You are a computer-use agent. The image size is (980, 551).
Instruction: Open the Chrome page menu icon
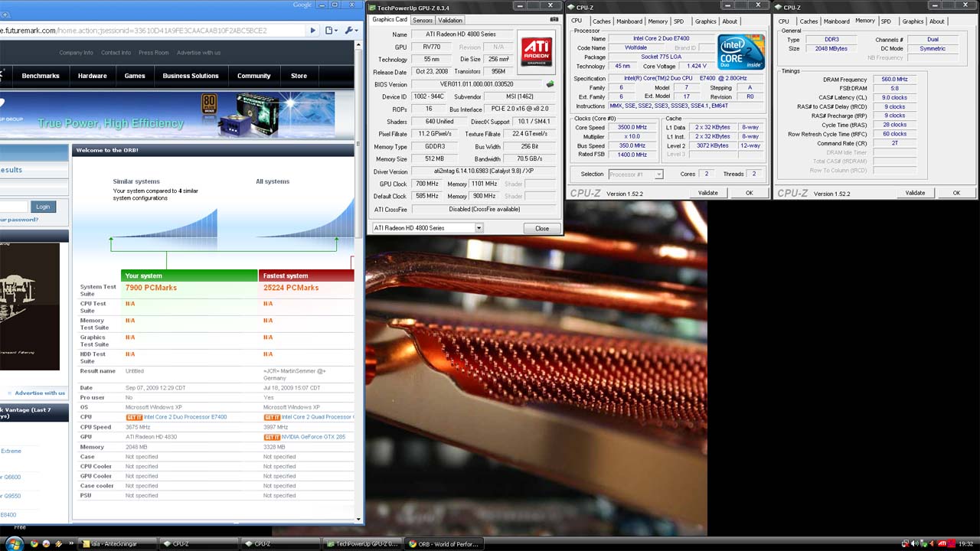pos(331,31)
